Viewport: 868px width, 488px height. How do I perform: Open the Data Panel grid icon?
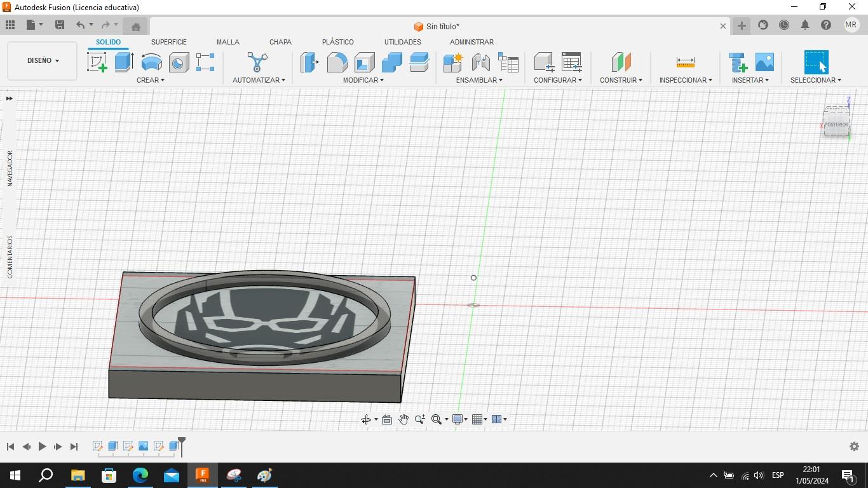(10, 25)
